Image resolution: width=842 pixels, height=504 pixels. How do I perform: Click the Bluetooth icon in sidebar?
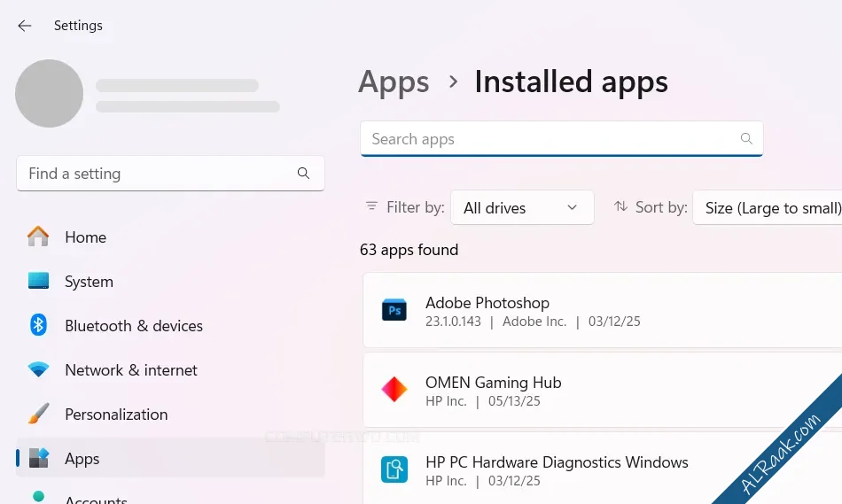(38, 325)
